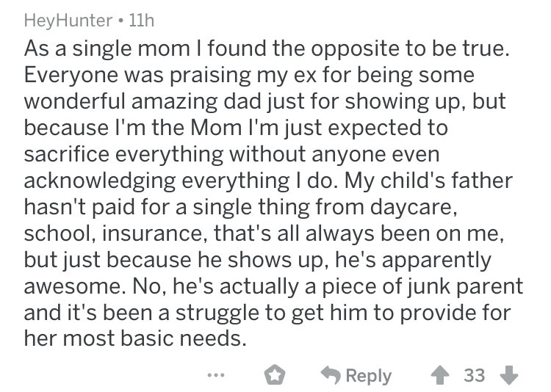Click the line 'awesome. No, he's actually a piece'
Viewport: 551px width, 392px height.
coord(274,286)
